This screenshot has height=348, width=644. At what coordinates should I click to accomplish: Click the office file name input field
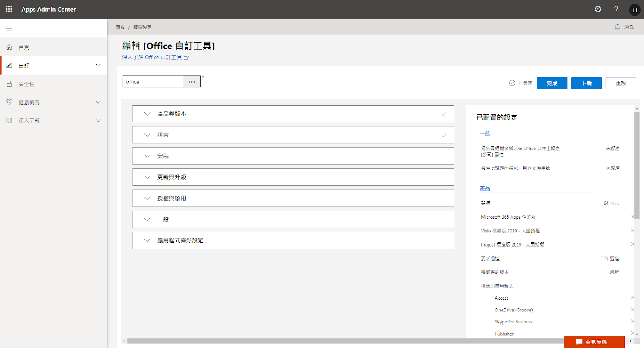(153, 81)
